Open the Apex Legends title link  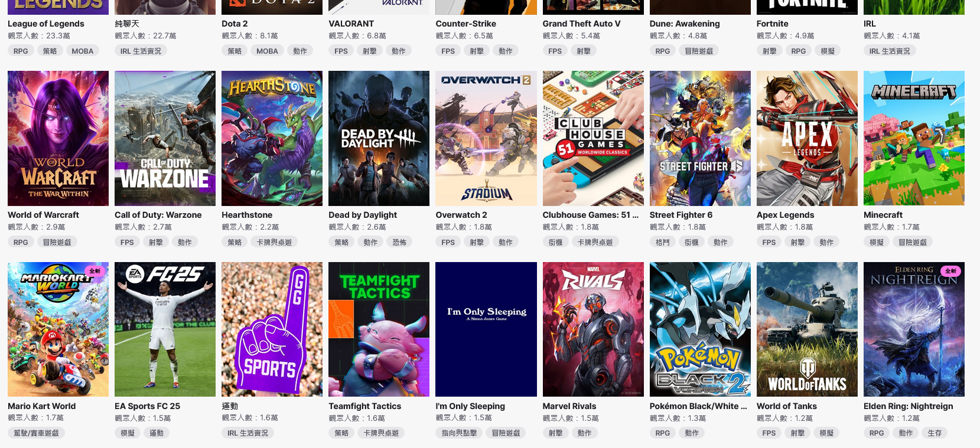coord(785,215)
